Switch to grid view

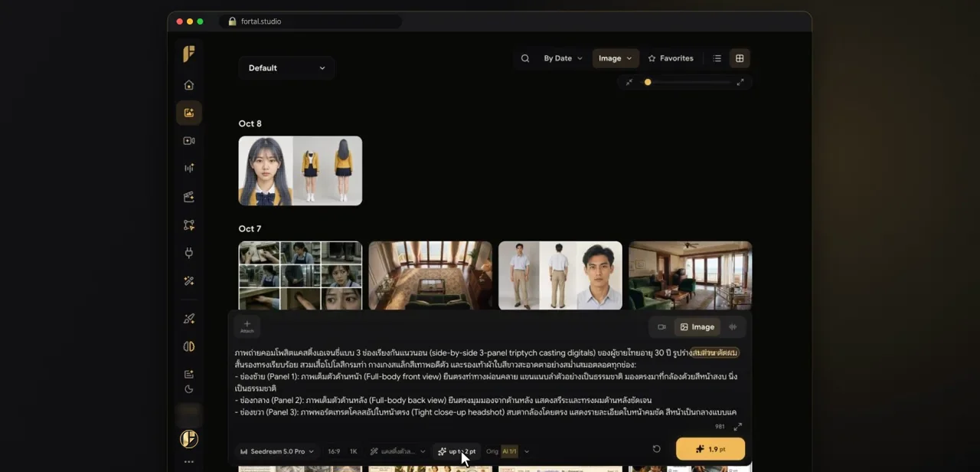(740, 58)
